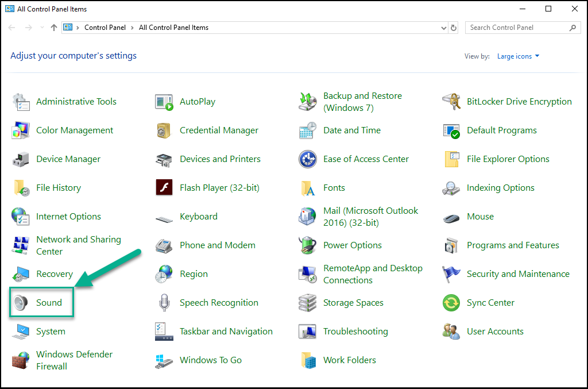
Task: Click Control Panel in the breadcrumb path
Action: click(106, 28)
